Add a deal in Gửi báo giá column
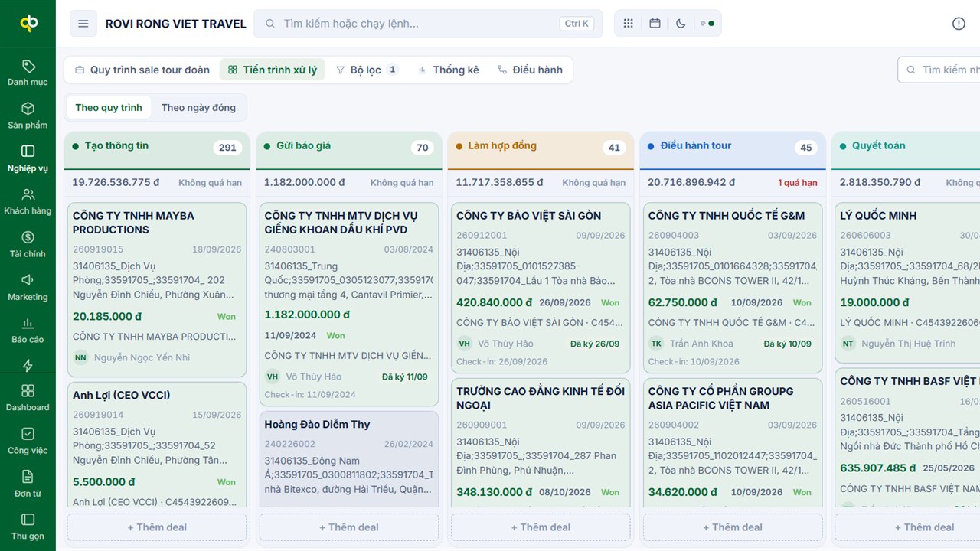Viewport: 980px width, 551px height. tap(349, 527)
